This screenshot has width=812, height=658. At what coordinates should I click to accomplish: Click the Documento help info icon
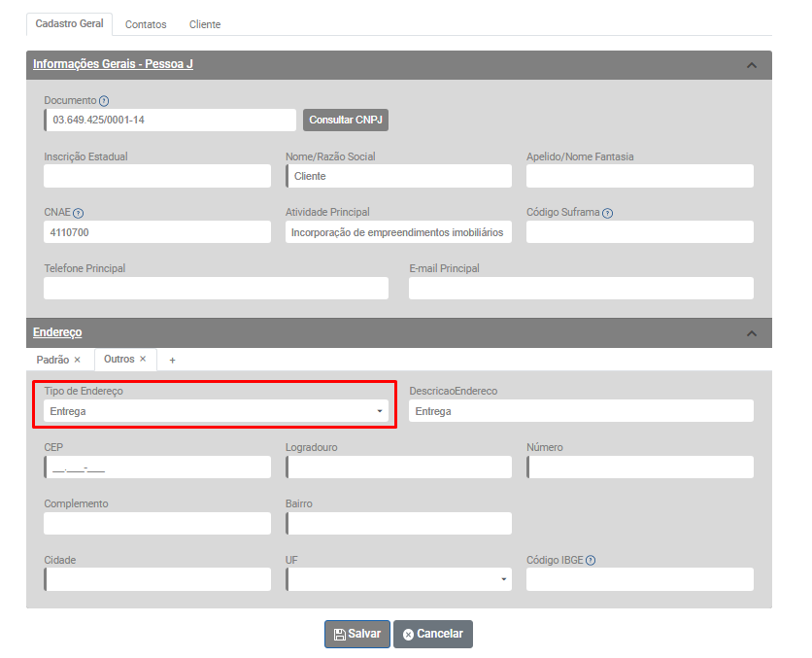[104, 101]
